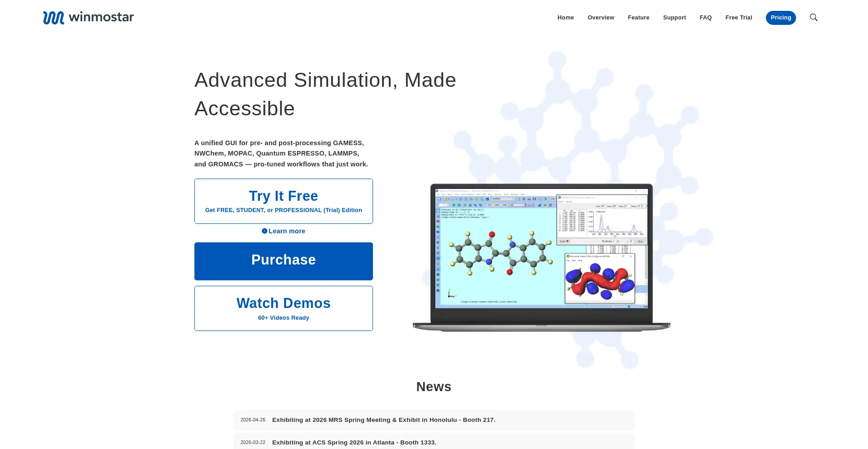868x449 pixels.
Task: Click the 'Advanced Simulation, Made Accessible' heading
Action: tap(325, 94)
